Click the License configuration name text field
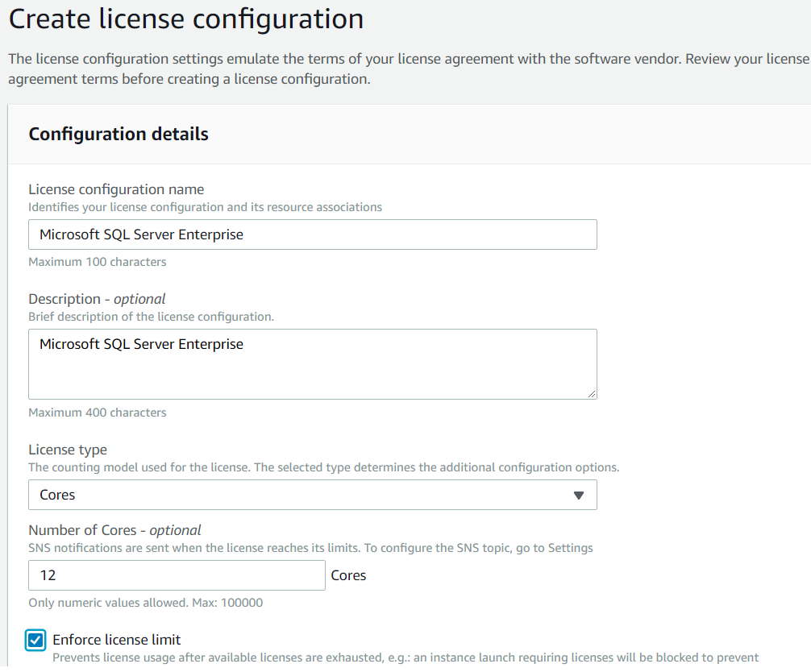 (x=312, y=234)
